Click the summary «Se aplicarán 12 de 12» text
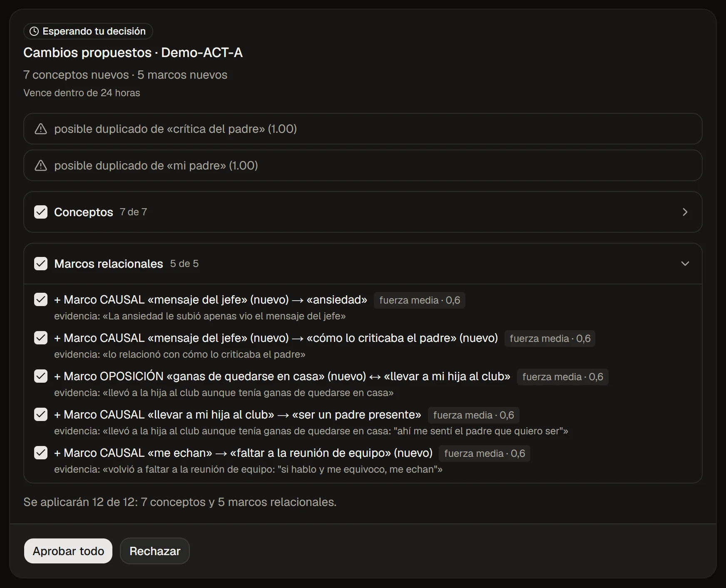Screen dimensions: 726x588 180,502
